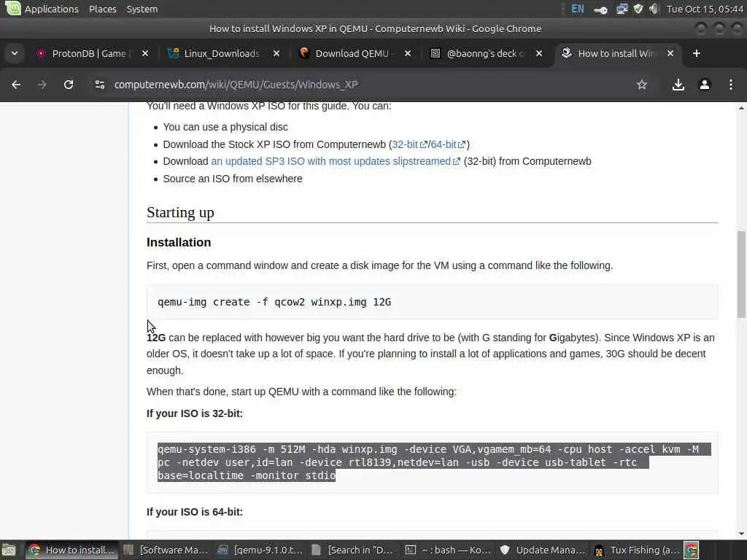Switch to Update Manager taskbar window

pyautogui.click(x=542, y=551)
